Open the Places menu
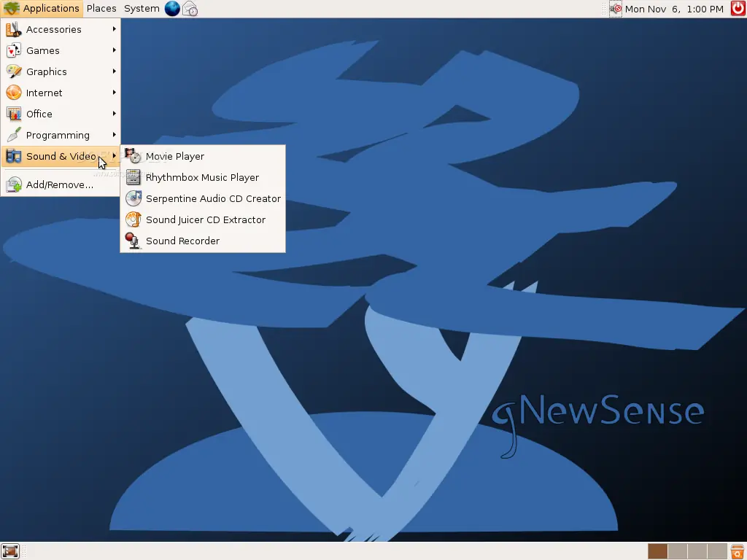Image resolution: width=747 pixels, height=560 pixels. pyautogui.click(x=101, y=8)
